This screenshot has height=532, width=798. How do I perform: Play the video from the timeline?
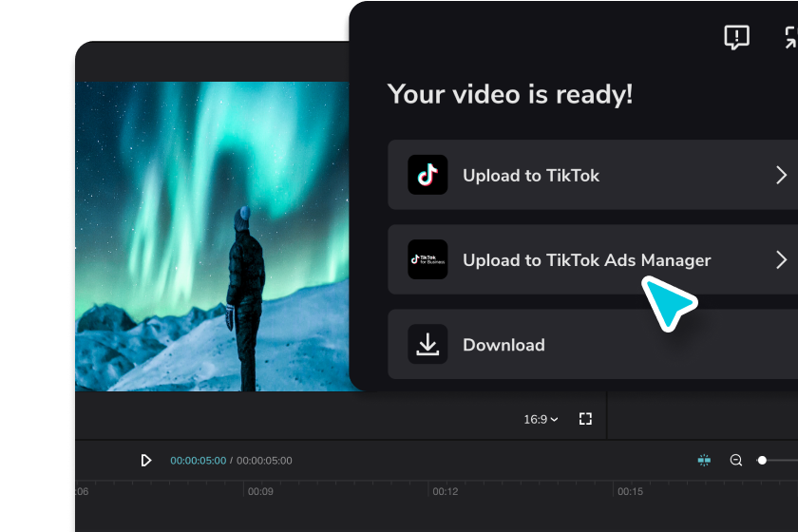(x=146, y=460)
